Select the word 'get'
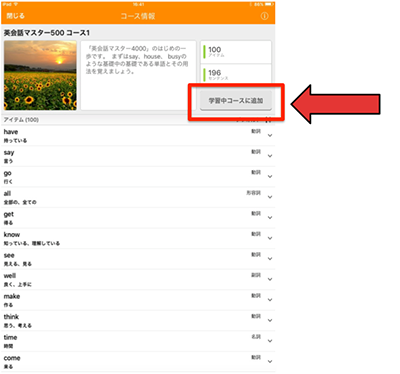Viewport: 400px width, 374px height. (9, 214)
